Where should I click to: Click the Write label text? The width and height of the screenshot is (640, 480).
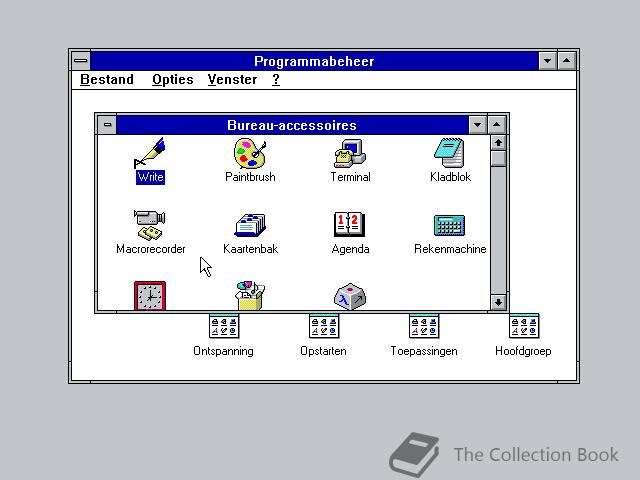(150, 177)
